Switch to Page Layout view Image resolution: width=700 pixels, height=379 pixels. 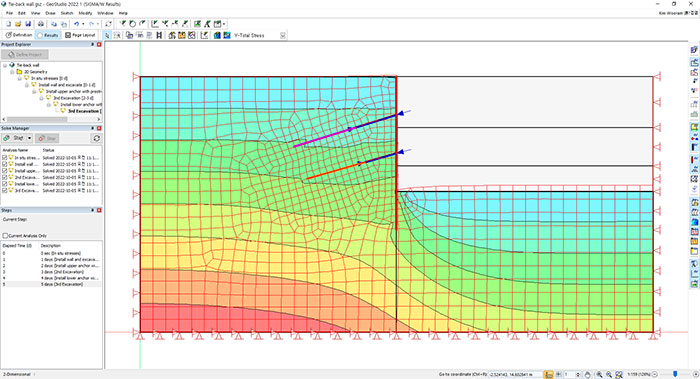(80, 35)
